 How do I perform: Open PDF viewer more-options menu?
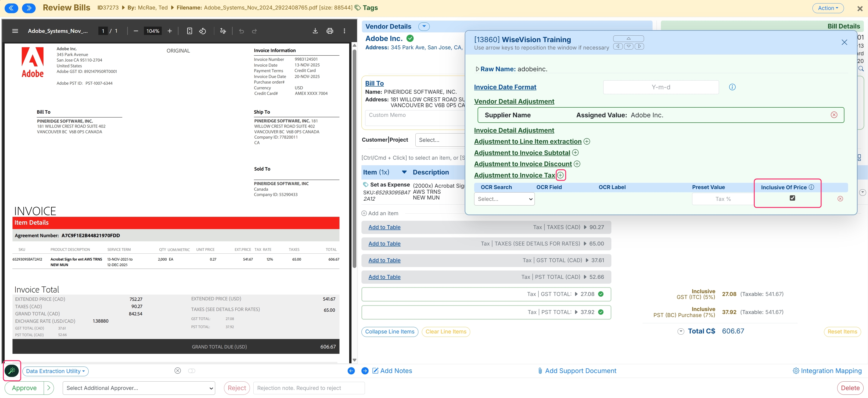tap(344, 31)
